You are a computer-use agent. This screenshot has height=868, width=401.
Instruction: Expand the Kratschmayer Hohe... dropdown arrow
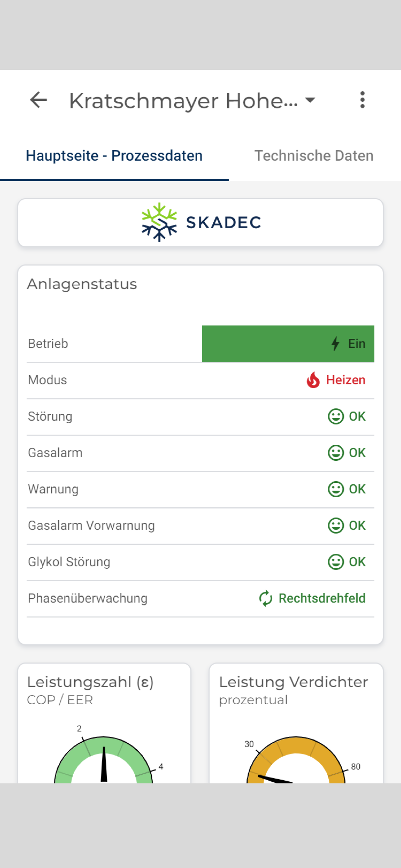click(310, 100)
